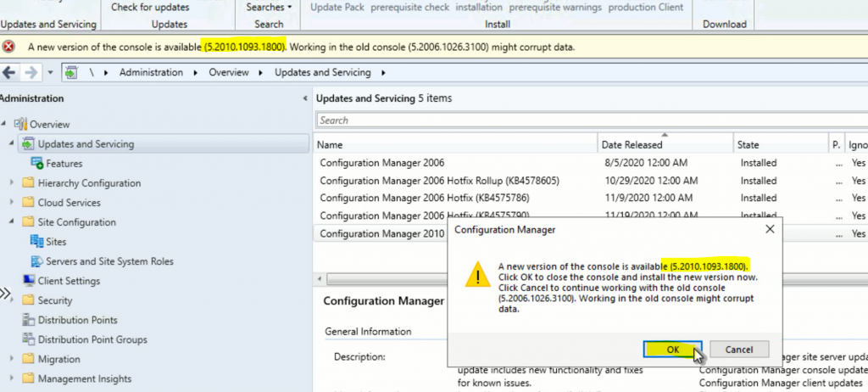Viewport: 868px width, 392px height.
Task: Close the Configuration Manager dialog
Action: click(770, 229)
